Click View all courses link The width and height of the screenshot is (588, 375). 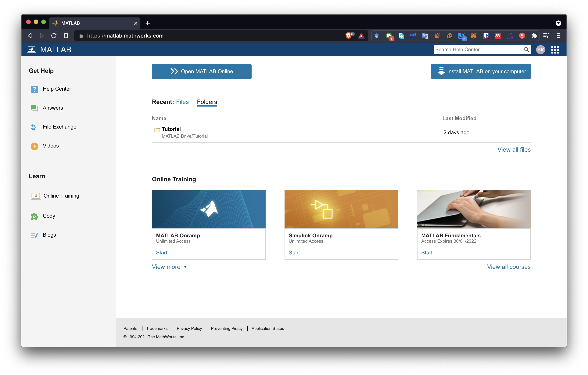pyautogui.click(x=509, y=267)
